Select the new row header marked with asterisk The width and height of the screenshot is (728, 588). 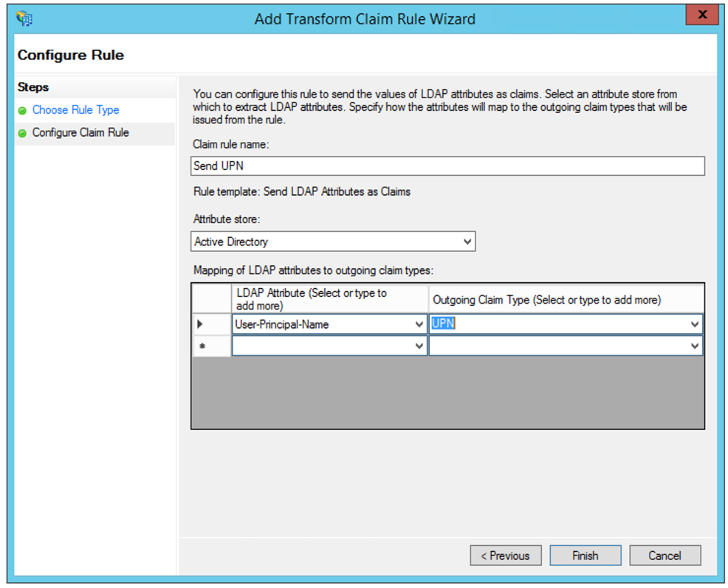click(x=211, y=346)
